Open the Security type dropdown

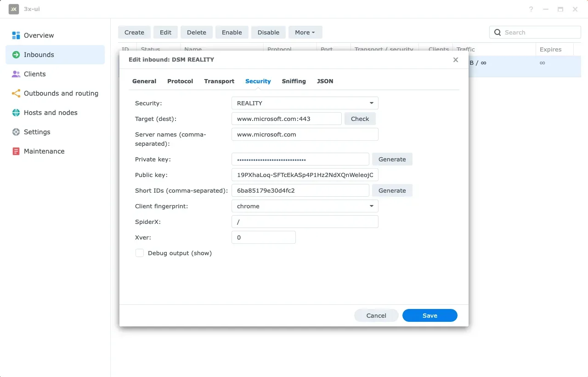point(305,103)
